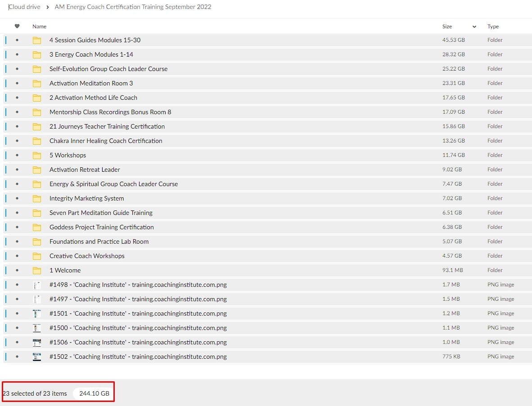Select AM Energy Coach Certification Training breadcrumb
Screen dimensions: 532x406
133,7
